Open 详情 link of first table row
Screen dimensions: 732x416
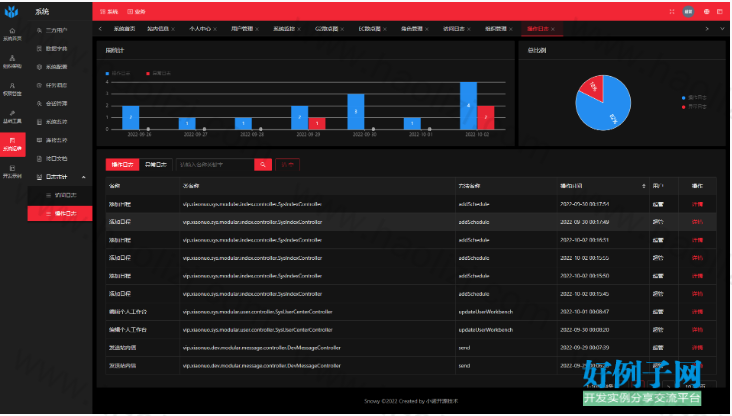click(x=697, y=204)
